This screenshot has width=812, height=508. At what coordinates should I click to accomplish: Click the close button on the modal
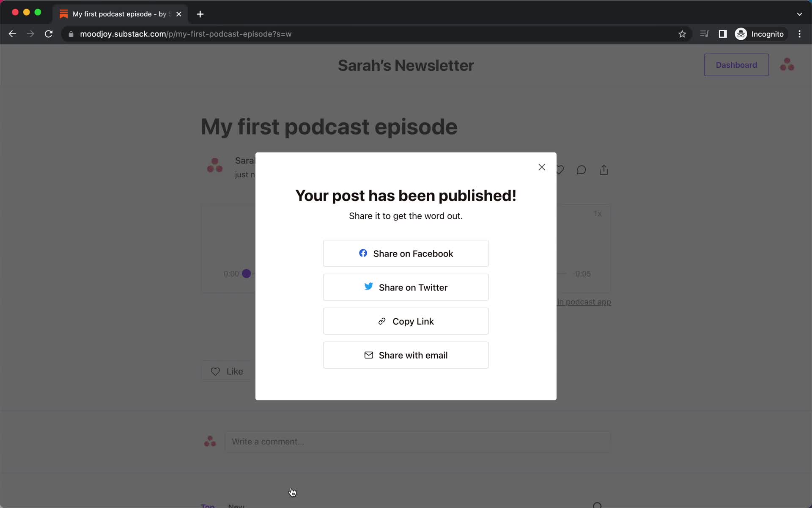click(541, 167)
